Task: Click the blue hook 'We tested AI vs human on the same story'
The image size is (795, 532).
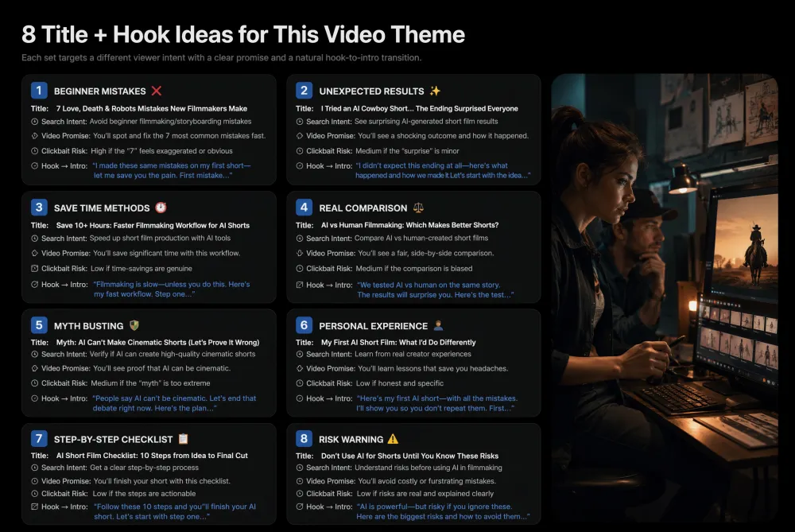Action: pyautogui.click(x=435, y=289)
